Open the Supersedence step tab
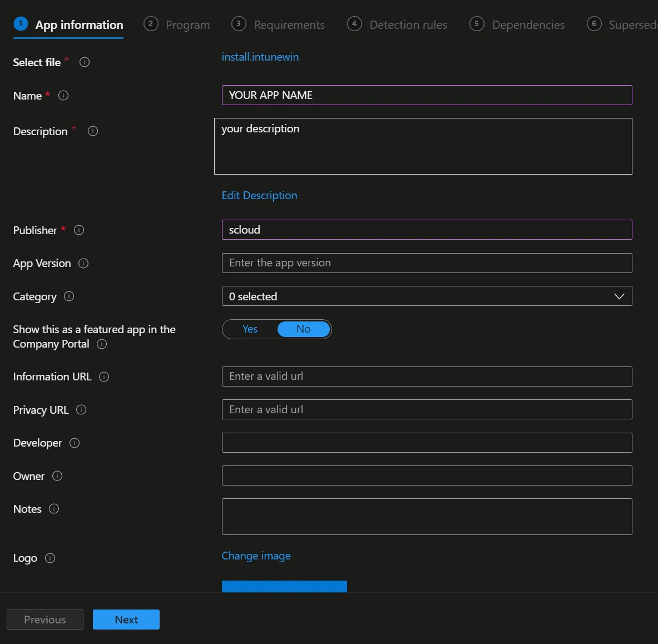 coord(622,25)
